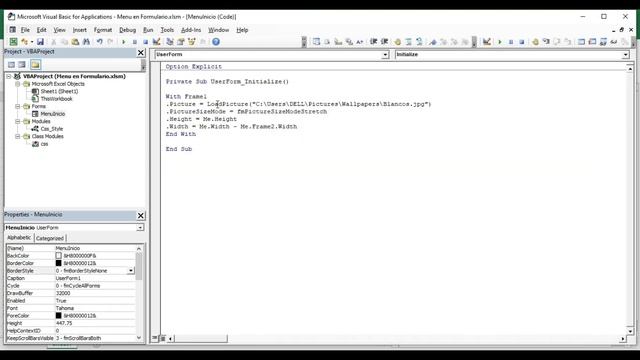Viewport: 640px width, 360px height.
Task: Open the Tools menu
Action: click(167, 30)
